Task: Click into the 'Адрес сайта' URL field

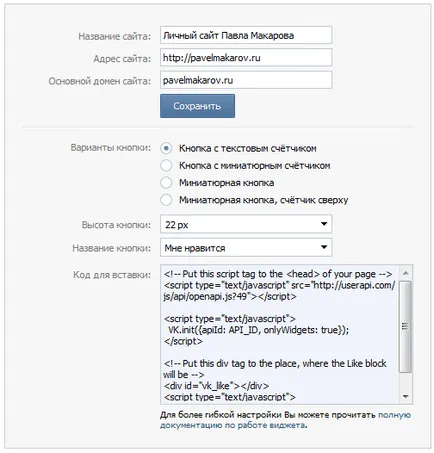Action: click(x=246, y=58)
